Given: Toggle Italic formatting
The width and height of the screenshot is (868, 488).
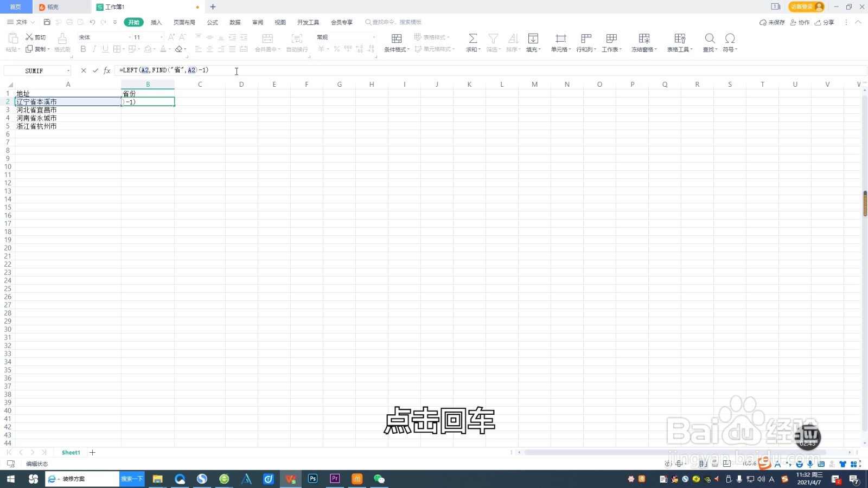Looking at the screenshot, I should 94,49.
